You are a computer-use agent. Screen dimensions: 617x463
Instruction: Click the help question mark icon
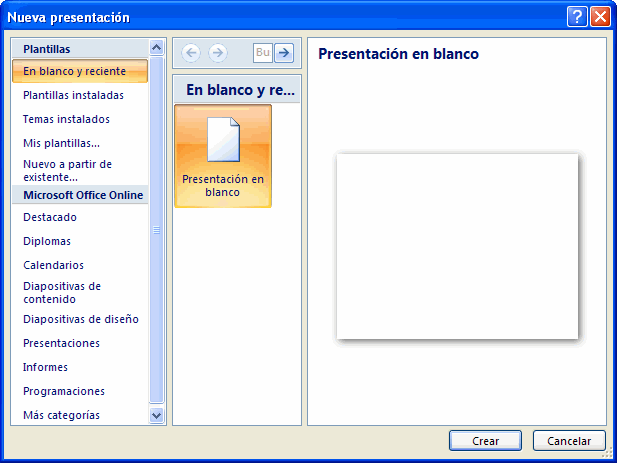(x=576, y=17)
